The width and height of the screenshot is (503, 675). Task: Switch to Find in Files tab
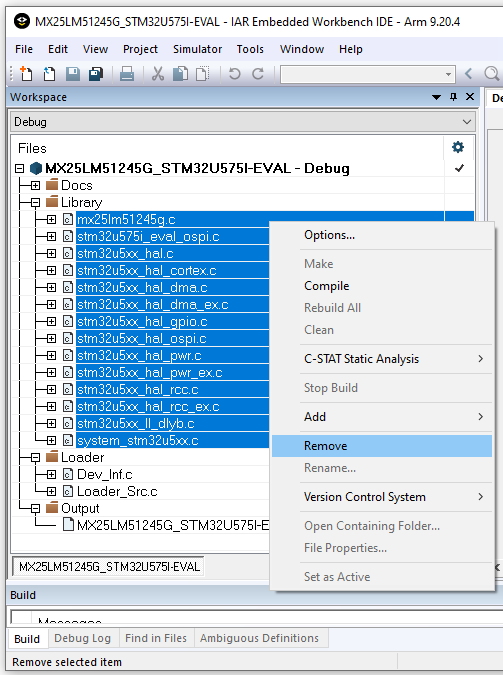(x=155, y=638)
